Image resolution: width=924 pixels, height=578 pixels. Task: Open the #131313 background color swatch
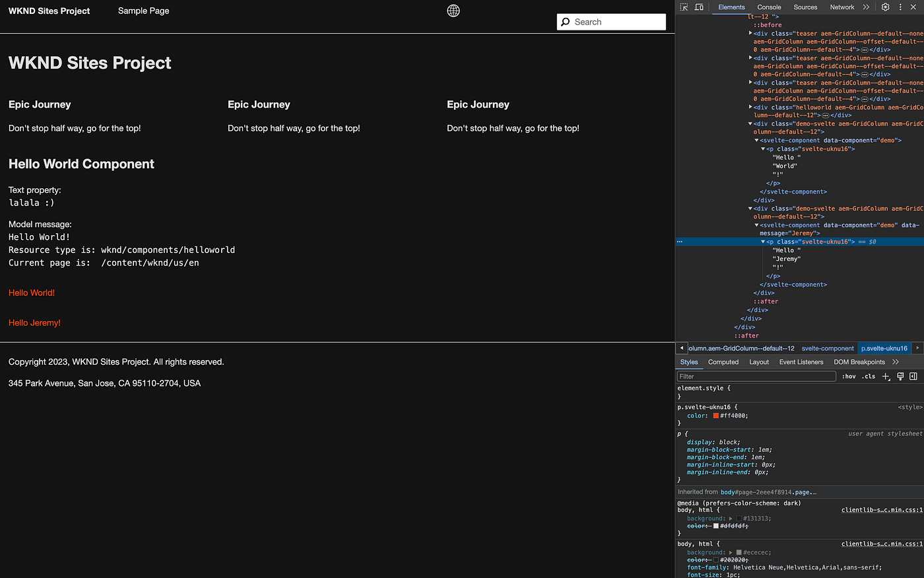pos(739,519)
